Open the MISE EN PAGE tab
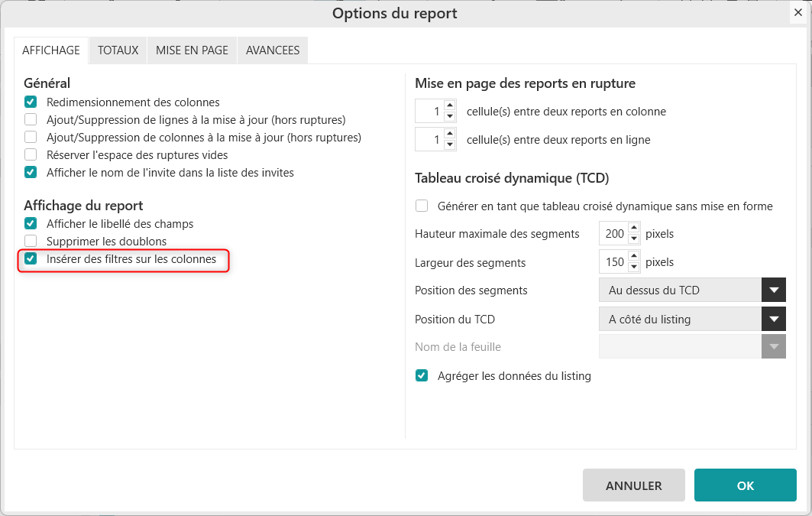Viewport: 812px width, 516px height. click(192, 50)
